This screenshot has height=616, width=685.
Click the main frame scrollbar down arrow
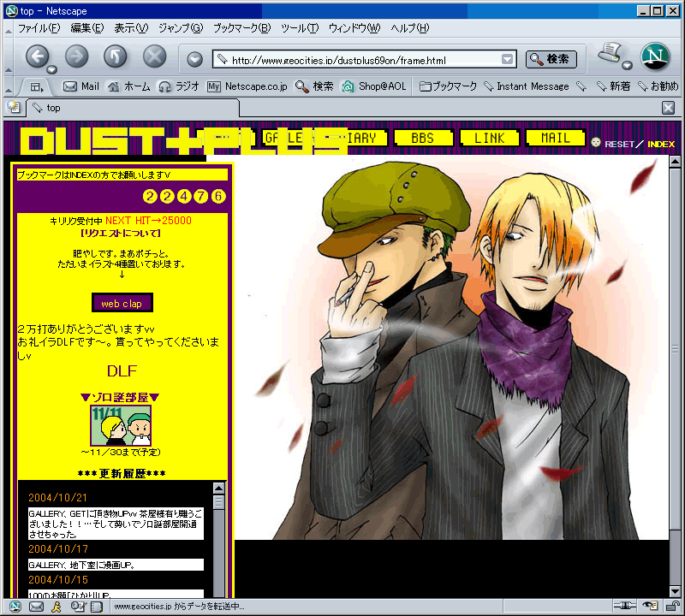tap(675, 591)
